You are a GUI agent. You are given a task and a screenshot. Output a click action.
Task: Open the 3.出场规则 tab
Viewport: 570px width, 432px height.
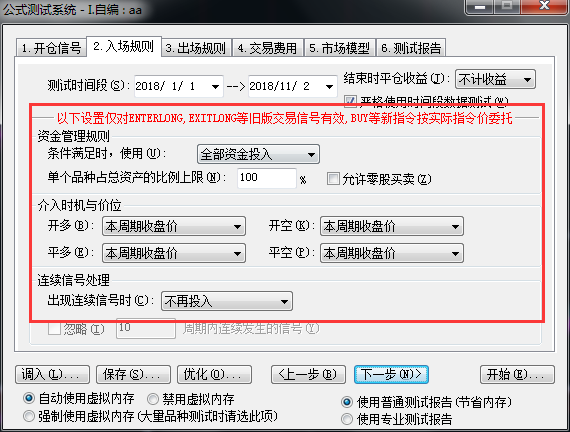(x=196, y=48)
